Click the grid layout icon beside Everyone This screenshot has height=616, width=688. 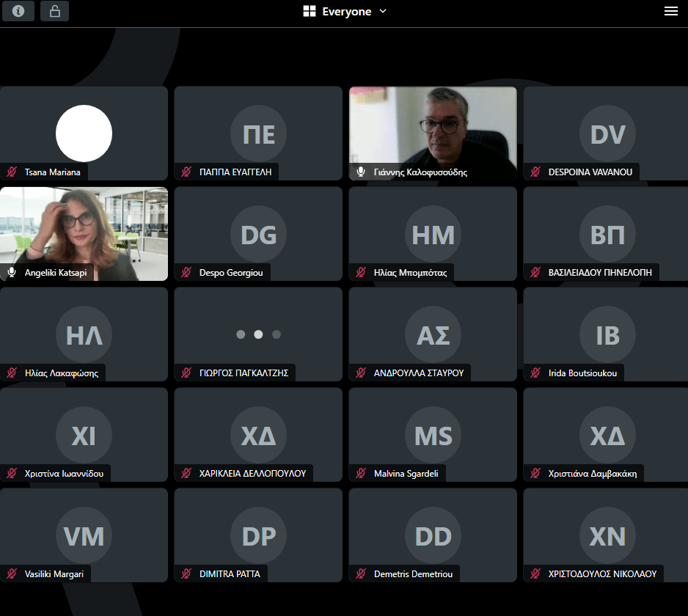click(310, 12)
